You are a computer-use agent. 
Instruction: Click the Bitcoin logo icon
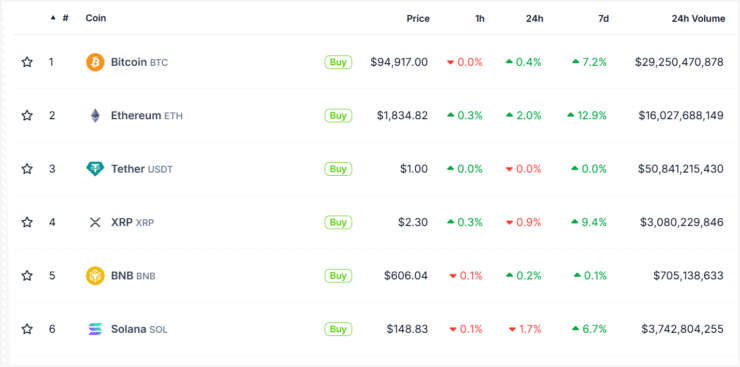tap(95, 62)
